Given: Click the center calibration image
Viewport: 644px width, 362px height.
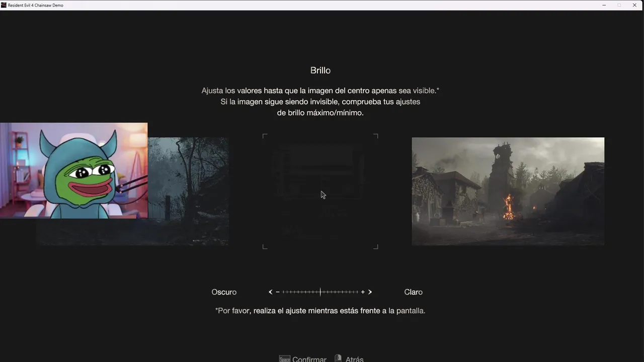Looking at the screenshot, I should pos(320,192).
